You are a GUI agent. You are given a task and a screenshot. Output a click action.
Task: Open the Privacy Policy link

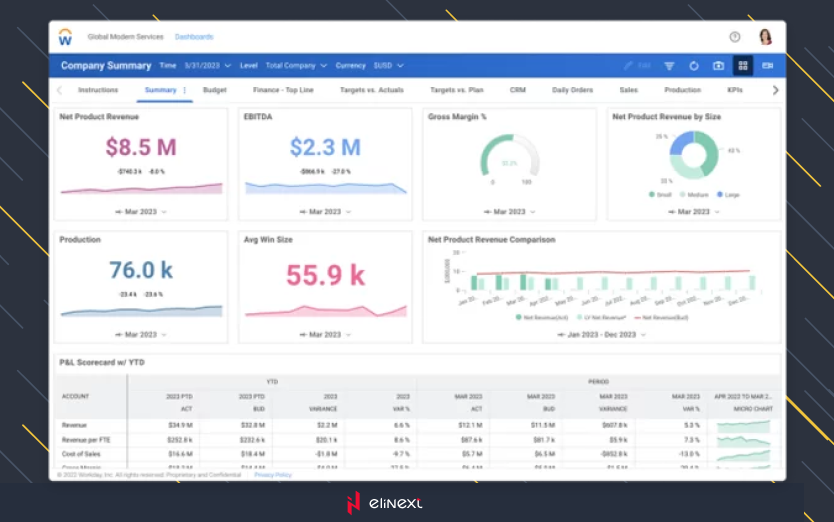point(273,475)
